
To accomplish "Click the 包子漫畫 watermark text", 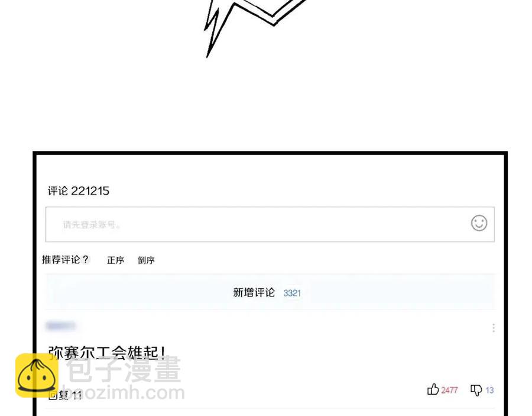I will 124,369.
